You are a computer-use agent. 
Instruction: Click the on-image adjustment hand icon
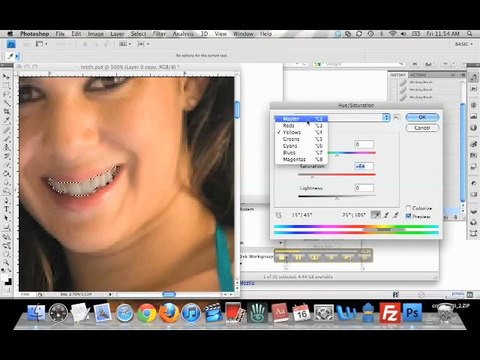click(x=278, y=215)
